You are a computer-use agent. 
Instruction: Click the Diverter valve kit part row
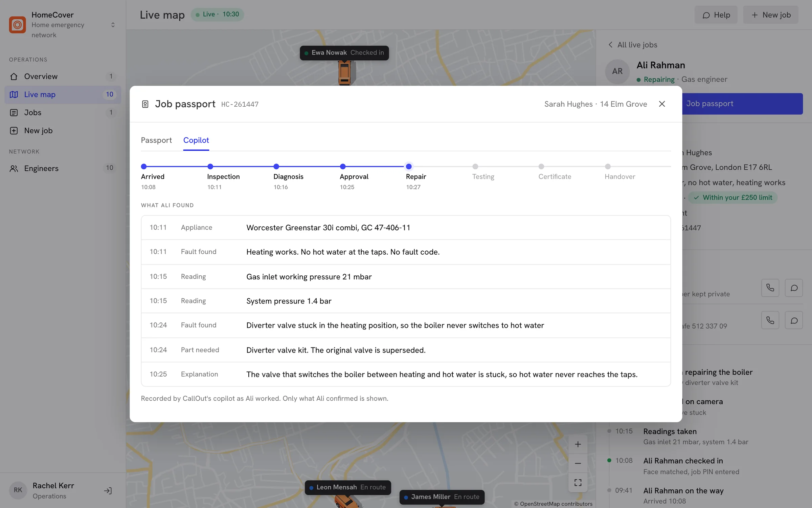tap(406, 350)
